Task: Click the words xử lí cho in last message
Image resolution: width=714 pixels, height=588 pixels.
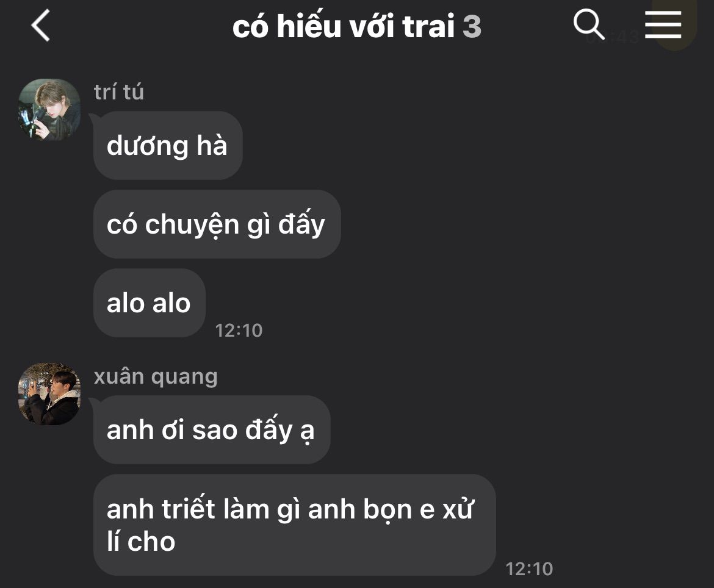Action: 290,526
